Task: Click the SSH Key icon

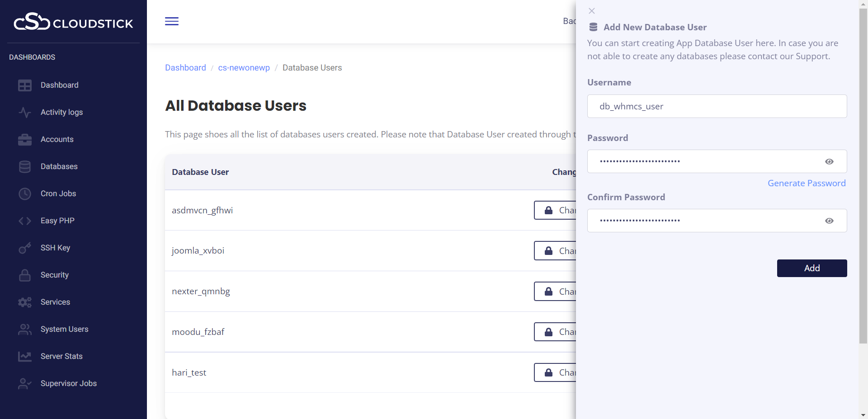Action: coord(25,248)
